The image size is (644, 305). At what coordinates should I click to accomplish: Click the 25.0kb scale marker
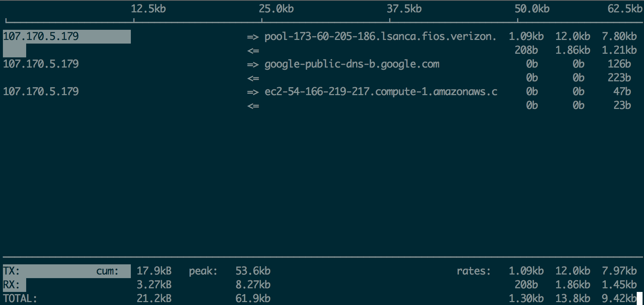pyautogui.click(x=276, y=9)
